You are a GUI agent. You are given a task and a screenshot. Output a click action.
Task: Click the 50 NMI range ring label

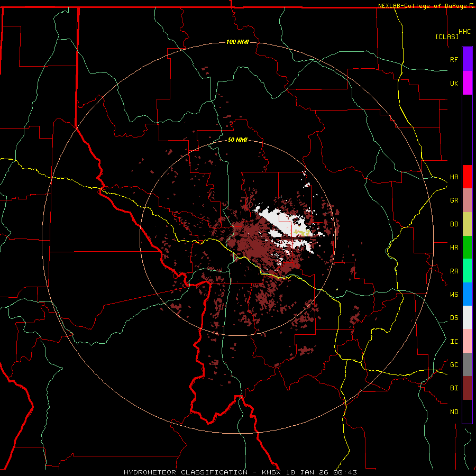point(237,140)
